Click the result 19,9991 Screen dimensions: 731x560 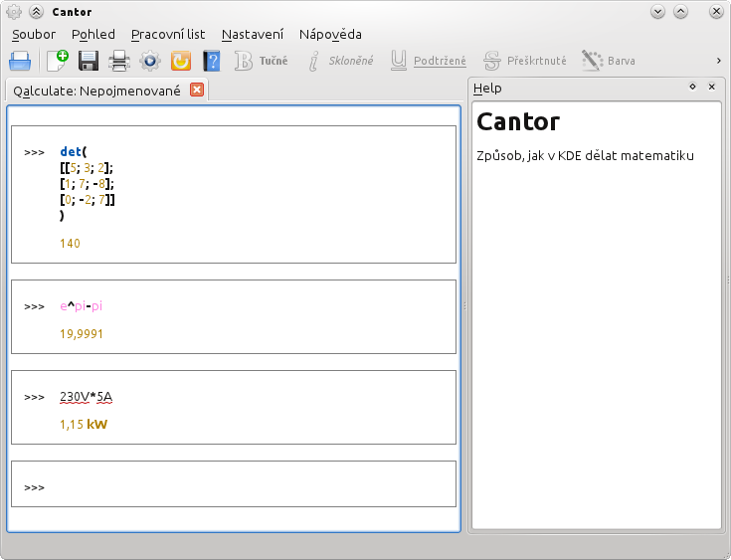point(82,334)
